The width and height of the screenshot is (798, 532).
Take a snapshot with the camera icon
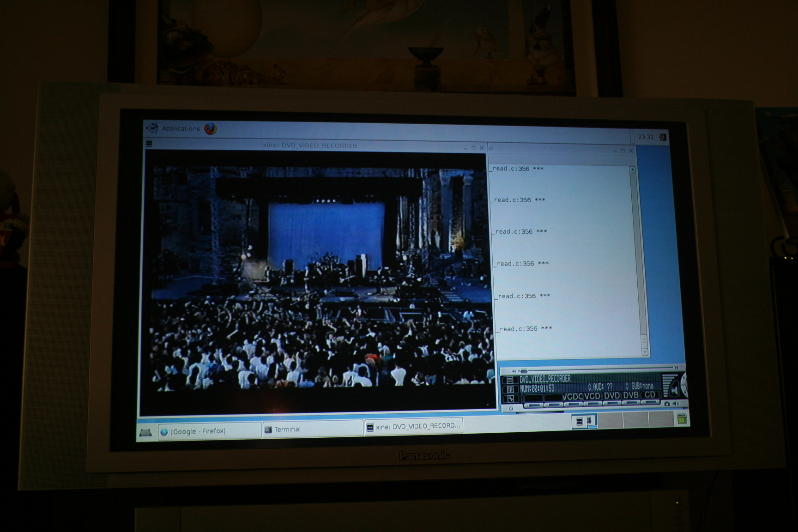click(x=667, y=404)
